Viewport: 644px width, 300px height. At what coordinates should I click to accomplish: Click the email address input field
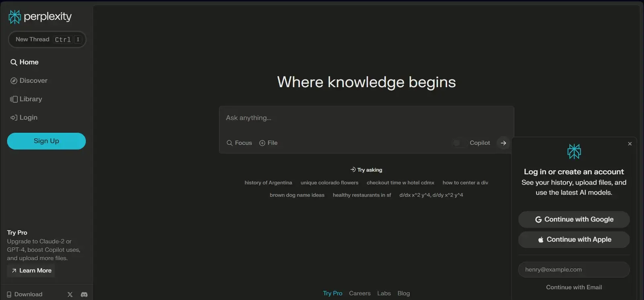tap(574, 269)
